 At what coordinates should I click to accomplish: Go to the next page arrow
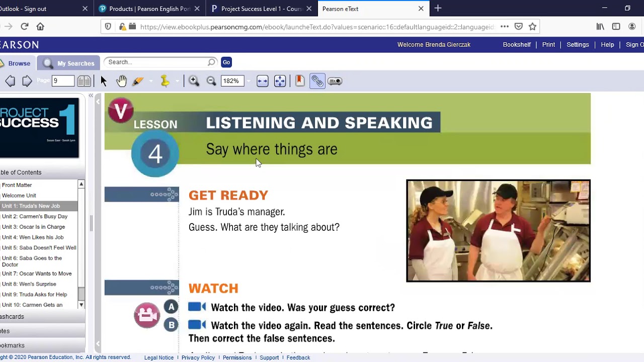point(27,81)
